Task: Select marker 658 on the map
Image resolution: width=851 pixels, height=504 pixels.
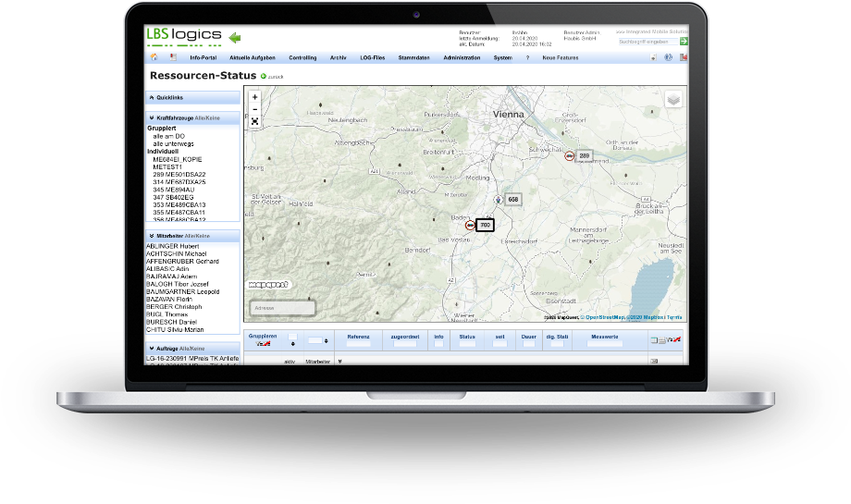Action: 512,199
